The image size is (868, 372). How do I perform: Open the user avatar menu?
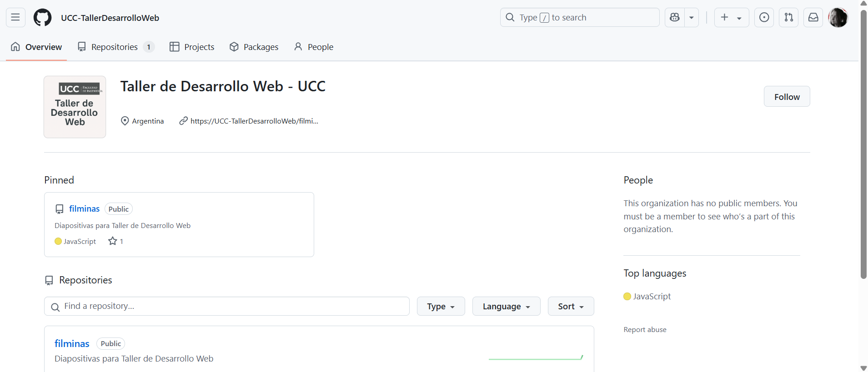pyautogui.click(x=838, y=18)
